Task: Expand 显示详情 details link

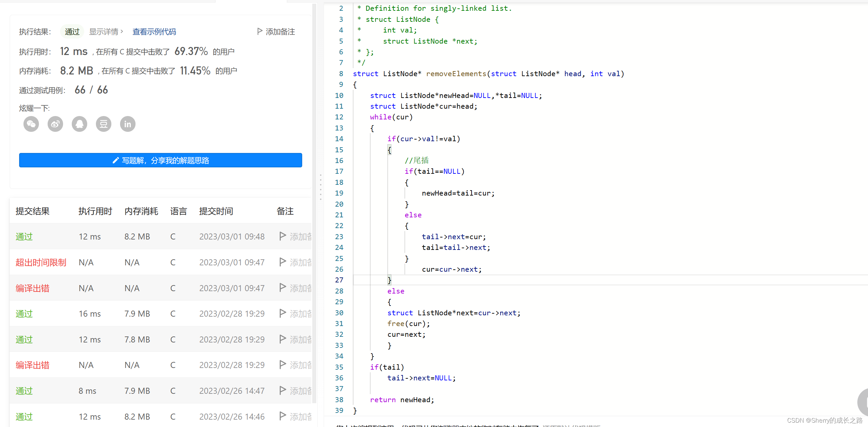Action: click(106, 32)
